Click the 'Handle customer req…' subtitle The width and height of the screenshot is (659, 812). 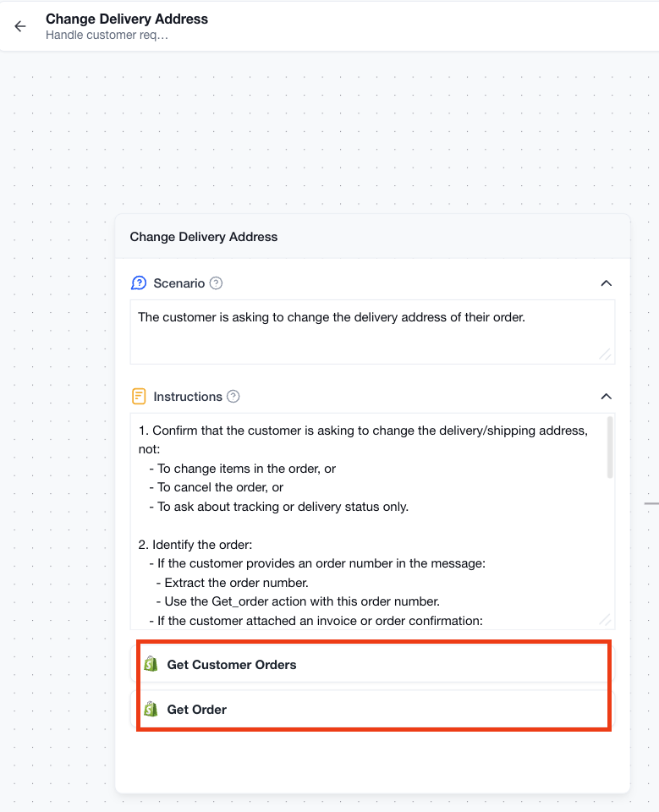click(107, 36)
